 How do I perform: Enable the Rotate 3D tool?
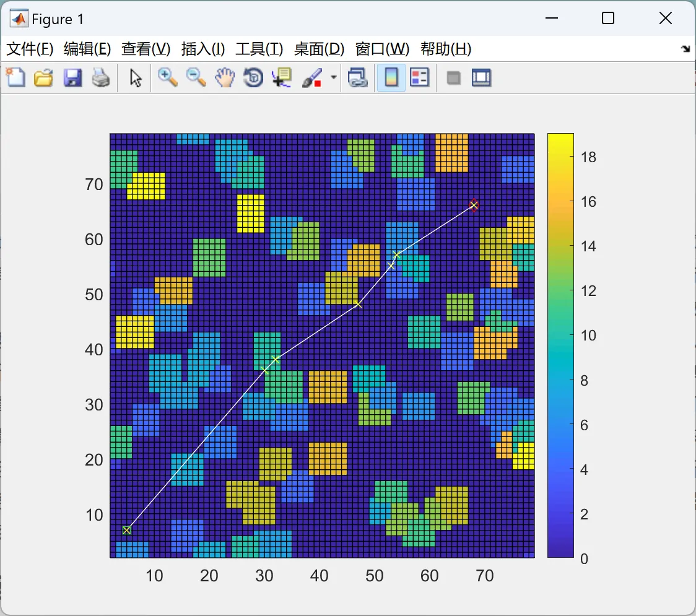pyautogui.click(x=253, y=77)
